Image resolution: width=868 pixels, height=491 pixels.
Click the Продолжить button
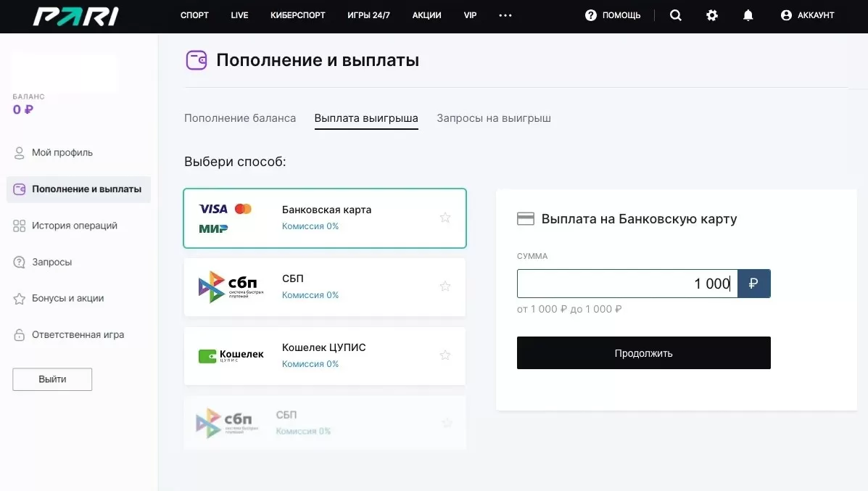coord(643,353)
